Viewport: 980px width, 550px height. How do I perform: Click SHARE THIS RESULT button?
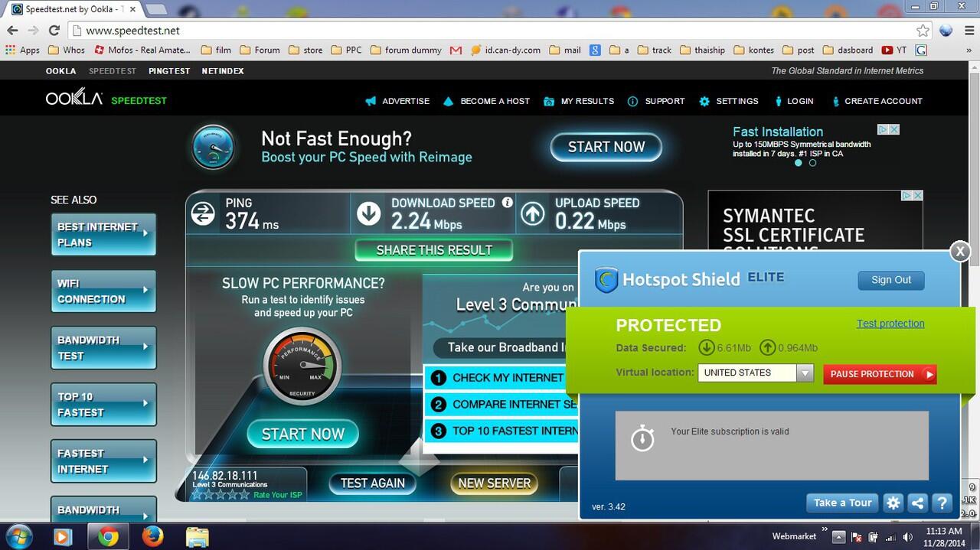point(434,250)
